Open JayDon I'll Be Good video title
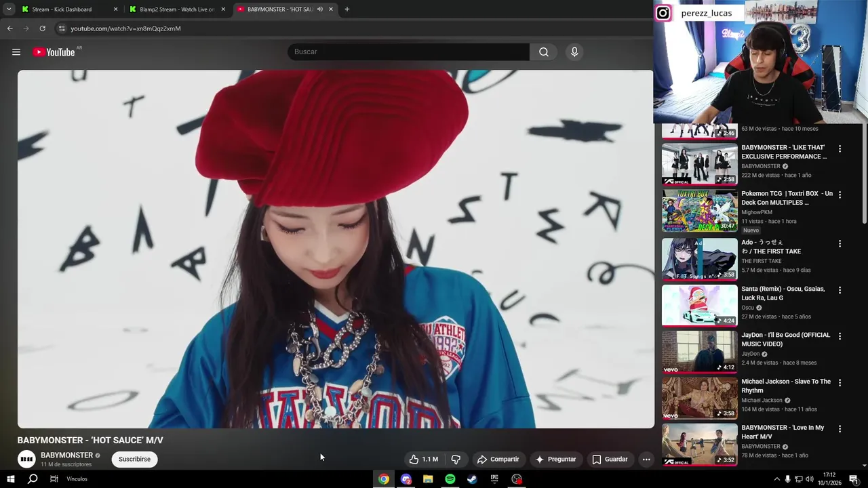This screenshot has width=868, height=488. tap(785, 339)
